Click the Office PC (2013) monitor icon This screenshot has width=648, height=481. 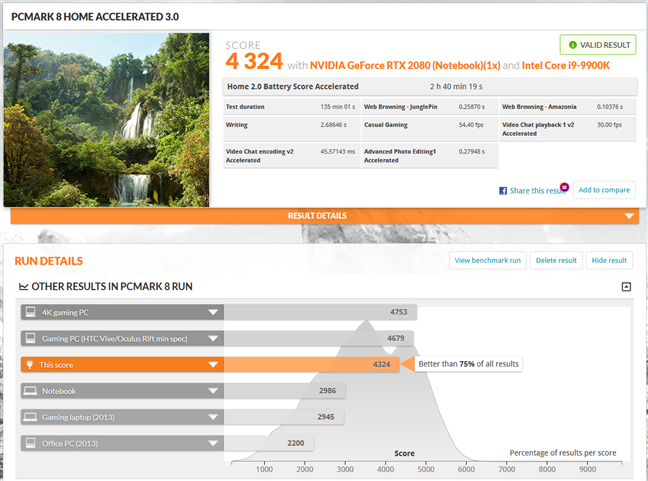pos(30,443)
